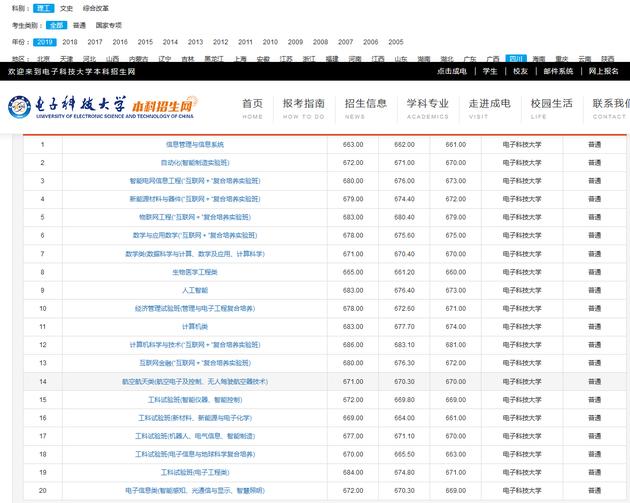Viewport: 630px width, 503px height.
Task: Open 工科试验班(机器人、电气信息、智能制造) link
Action: (x=195, y=436)
